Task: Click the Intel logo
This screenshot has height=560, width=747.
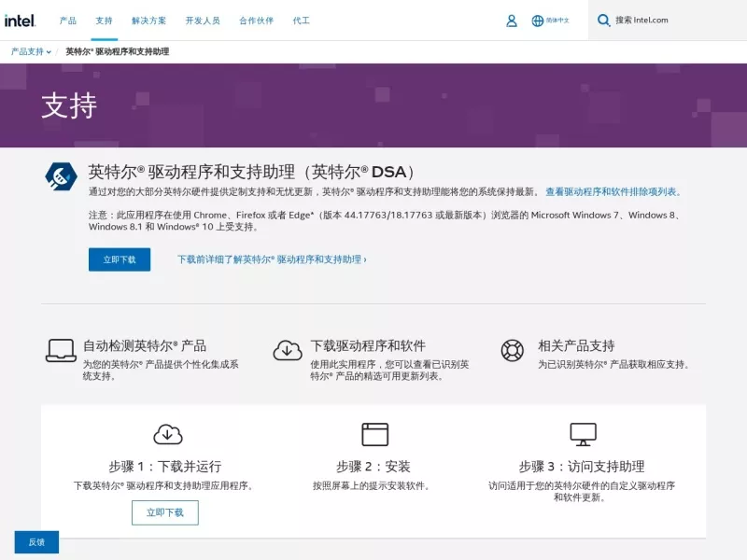Action: tap(20, 21)
